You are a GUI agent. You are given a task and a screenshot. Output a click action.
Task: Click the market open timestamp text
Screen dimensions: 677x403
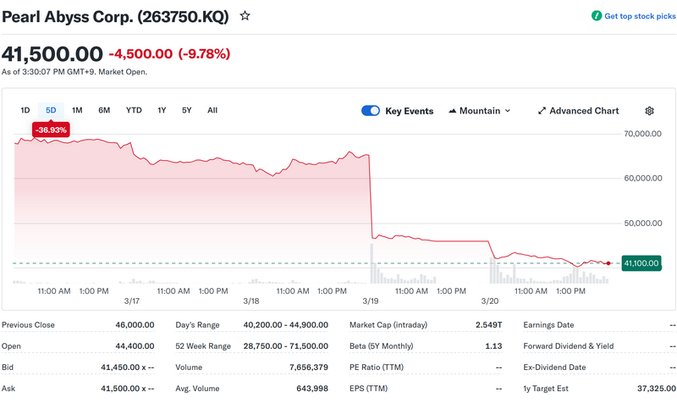74,72
